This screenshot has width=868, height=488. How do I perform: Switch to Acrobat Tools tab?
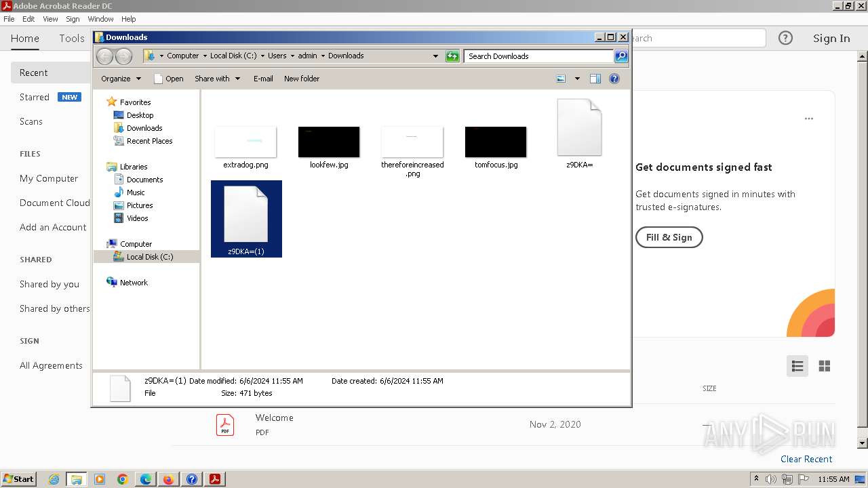tap(72, 39)
